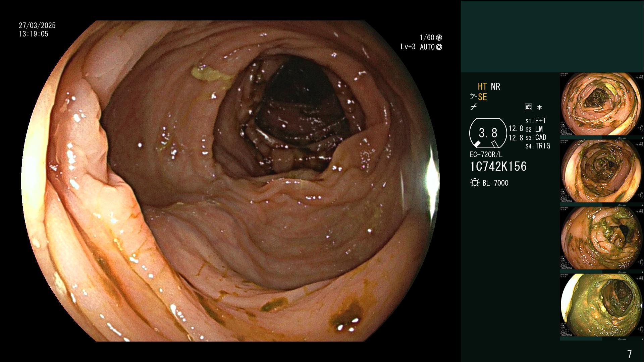
Task: Click the HT indicator
Action: [482, 87]
